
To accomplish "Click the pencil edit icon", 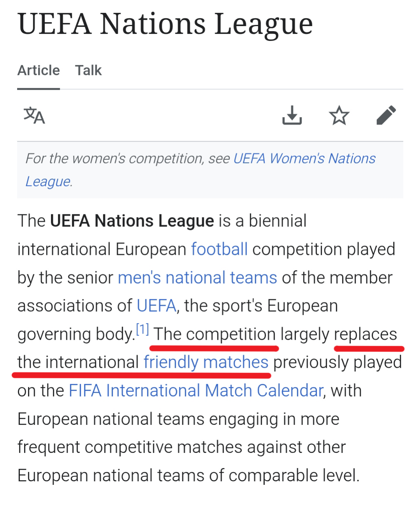I will (386, 115).
